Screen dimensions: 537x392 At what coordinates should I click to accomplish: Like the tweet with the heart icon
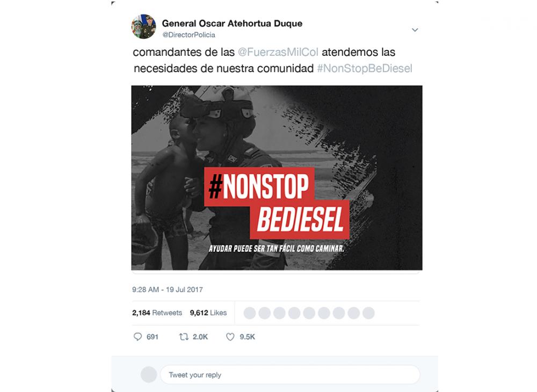coord(230,337)
